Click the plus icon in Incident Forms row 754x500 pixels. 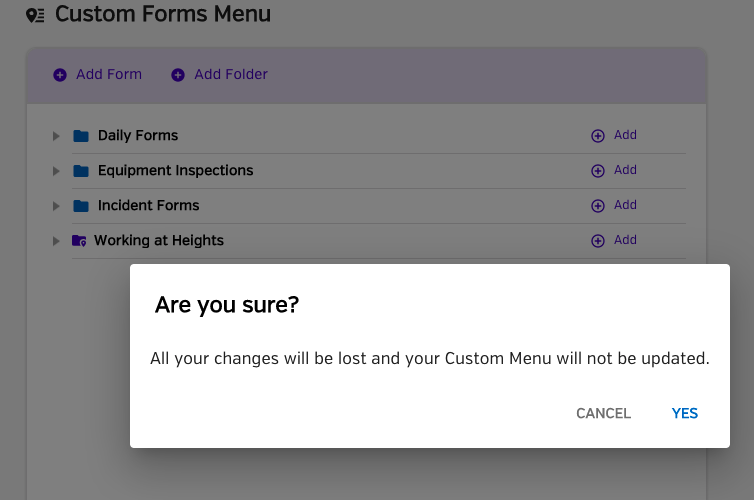[x=598, y=206]
